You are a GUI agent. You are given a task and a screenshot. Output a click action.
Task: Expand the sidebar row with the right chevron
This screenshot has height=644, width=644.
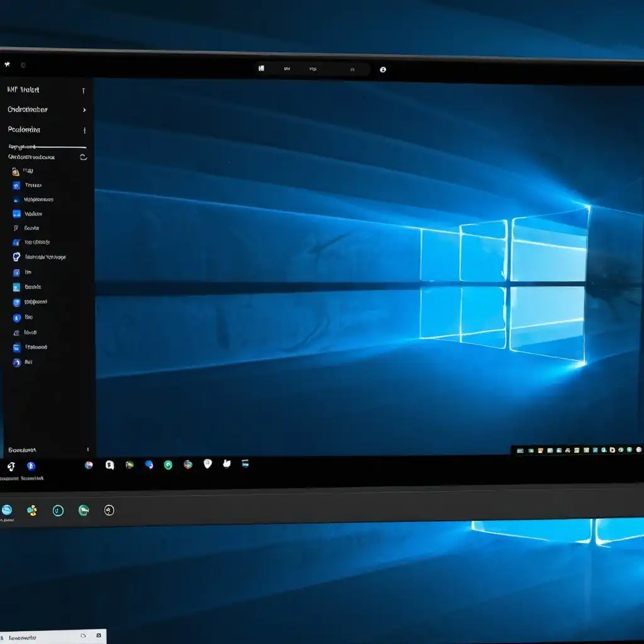click(47, 109)
